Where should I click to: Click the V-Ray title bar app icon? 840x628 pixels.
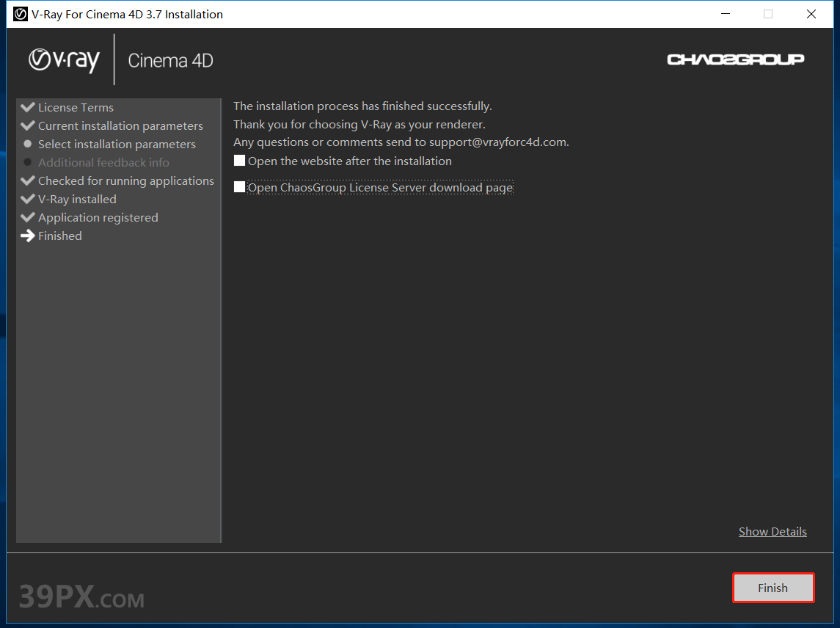(x=21, y=14)
